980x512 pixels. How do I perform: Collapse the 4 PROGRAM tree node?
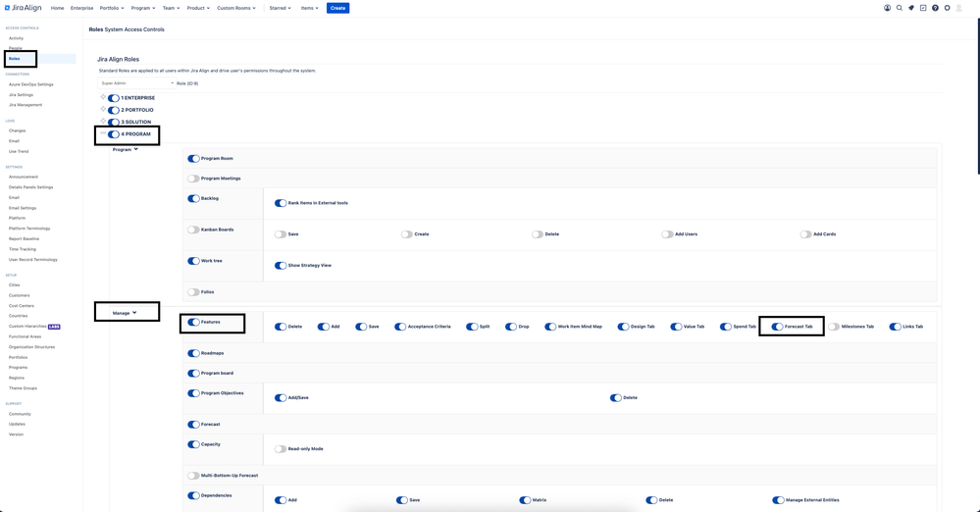[x=103, y=133]
